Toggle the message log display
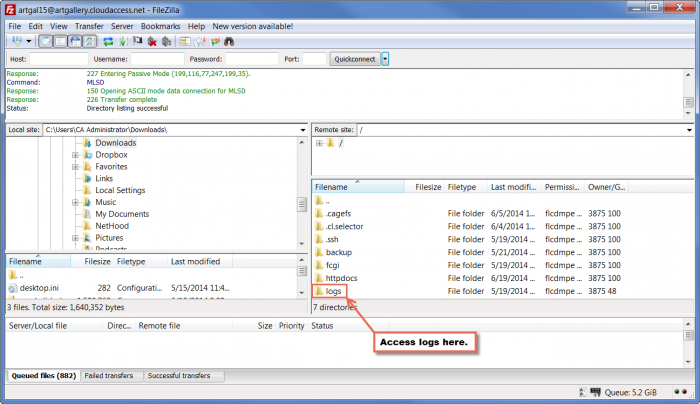The width and height of the screenshot is (700, 404). [x=46, y=42]
